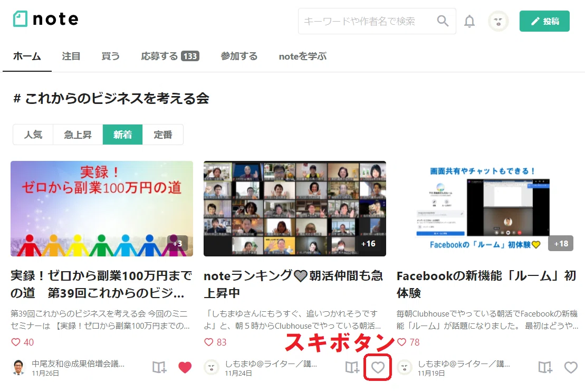Unlike 中尾友和's article with the red heart
585x392 pixels.
tap(185, 367)
